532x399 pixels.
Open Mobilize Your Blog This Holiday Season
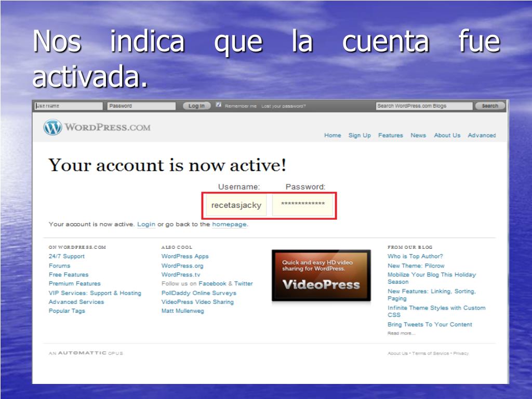[x=432, y=278]
